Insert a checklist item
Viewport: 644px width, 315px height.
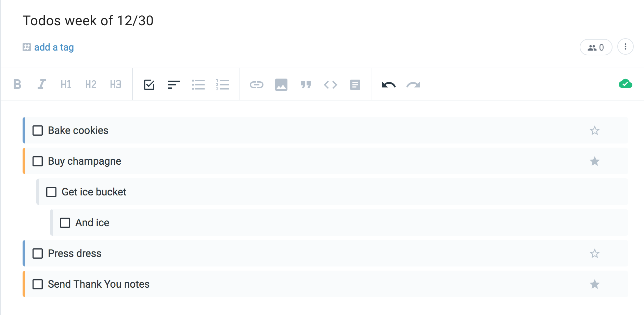[149, 84]
